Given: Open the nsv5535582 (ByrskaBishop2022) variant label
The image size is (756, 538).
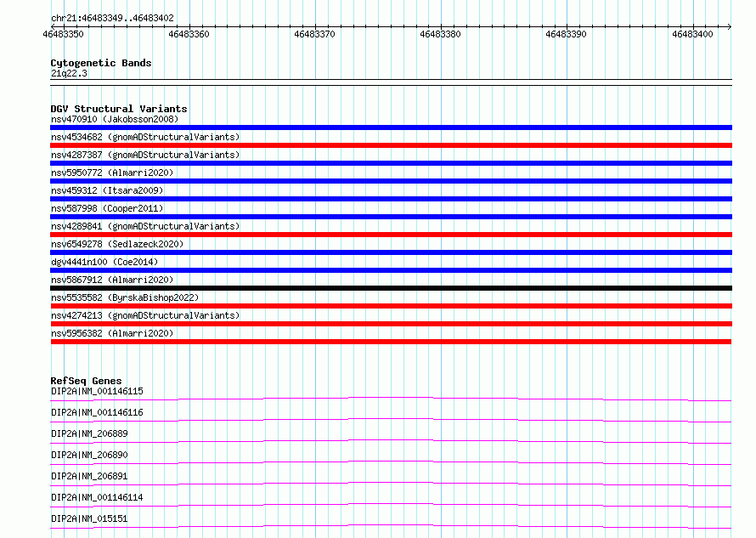Looking at the screenshot, I should pyautogui.click(x=125, y=297).
